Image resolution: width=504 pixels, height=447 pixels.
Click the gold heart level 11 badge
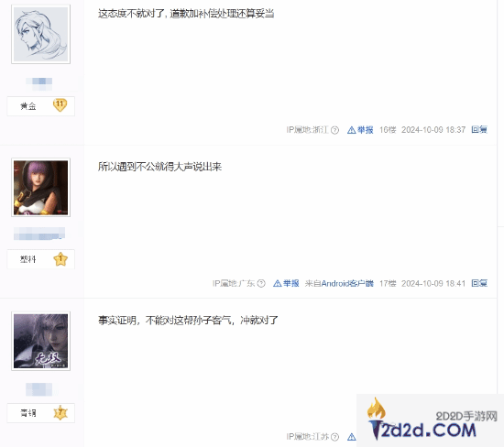[60, 104]
